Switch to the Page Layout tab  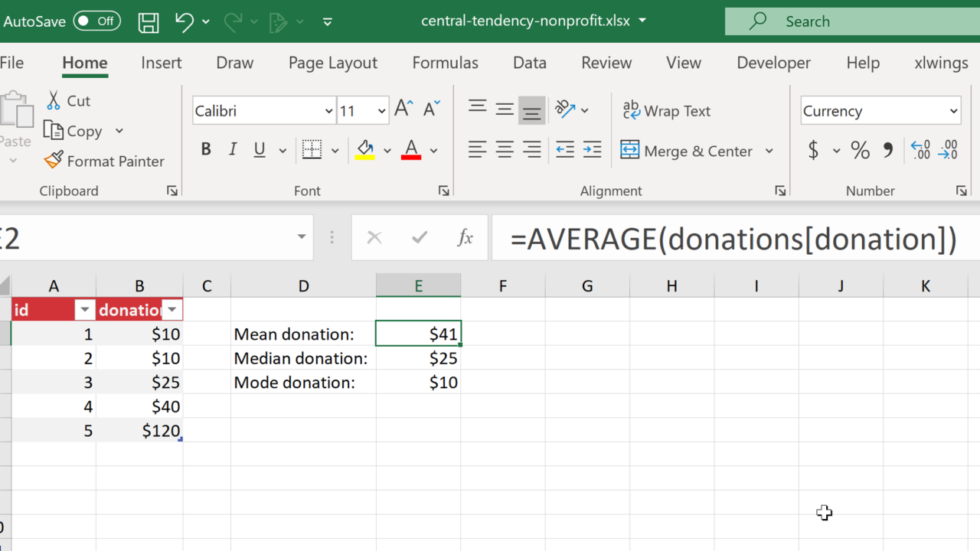[332, 63]
